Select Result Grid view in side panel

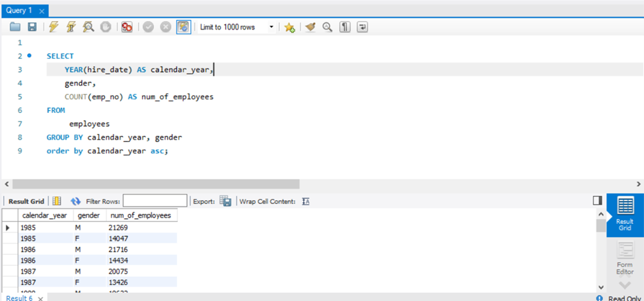(625, 216)
